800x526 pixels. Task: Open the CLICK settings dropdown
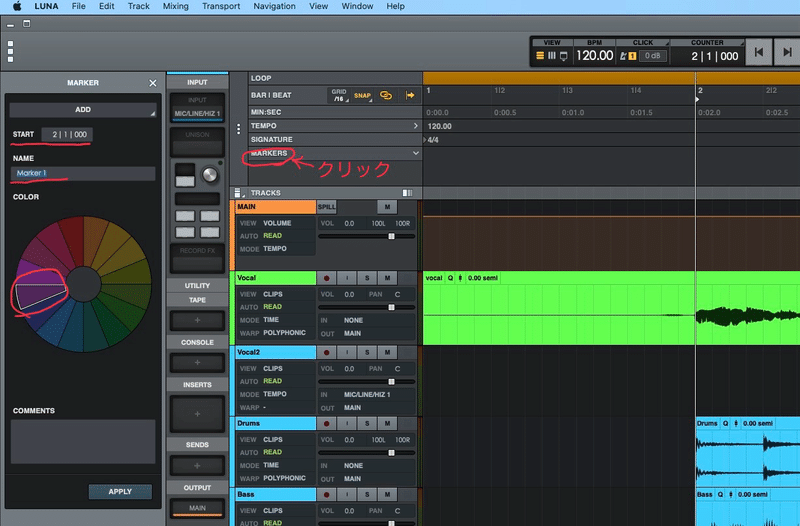coord(643,43)
